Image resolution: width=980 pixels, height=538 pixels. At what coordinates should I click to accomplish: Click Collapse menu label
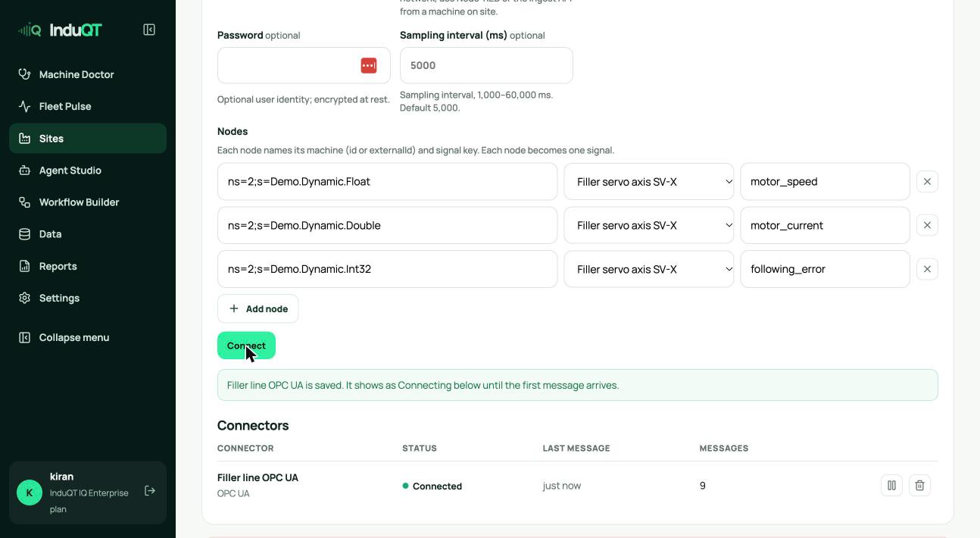[x=74, y=337]
